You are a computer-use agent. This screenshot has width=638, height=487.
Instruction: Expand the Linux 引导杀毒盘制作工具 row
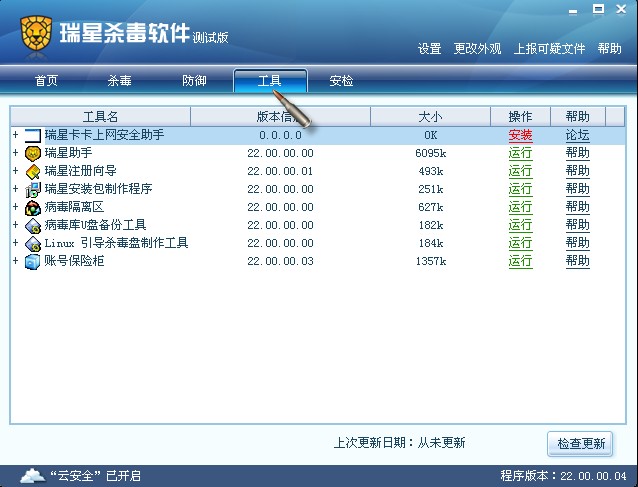[x=15, y=242]
